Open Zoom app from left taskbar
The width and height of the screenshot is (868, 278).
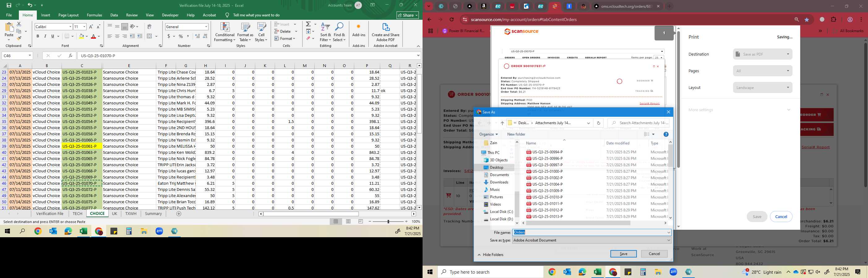click(x=159, y=231)
